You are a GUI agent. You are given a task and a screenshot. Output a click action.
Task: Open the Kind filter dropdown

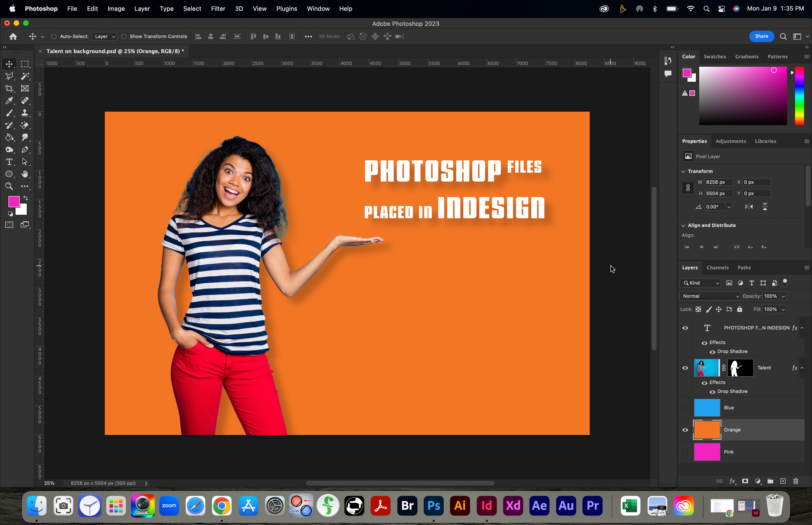700,283
